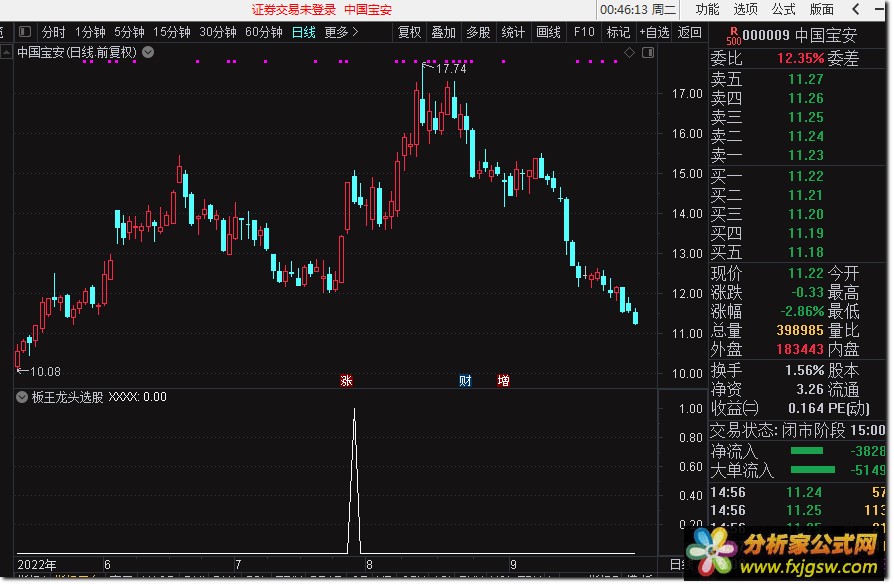
Task: Select the 卖一 11.23 quote row
Action: coord(797,155)
